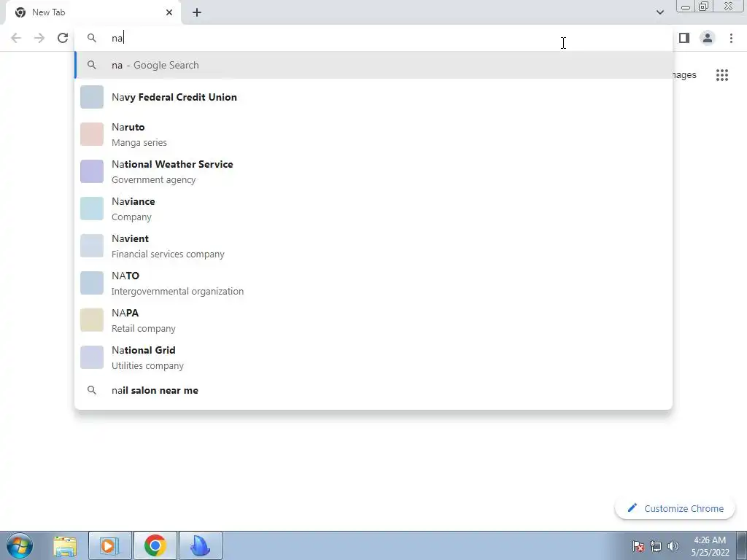Screen dimensions: 747x560
Task: Reload the page with the refresh icon
Action: coord(63,38)
